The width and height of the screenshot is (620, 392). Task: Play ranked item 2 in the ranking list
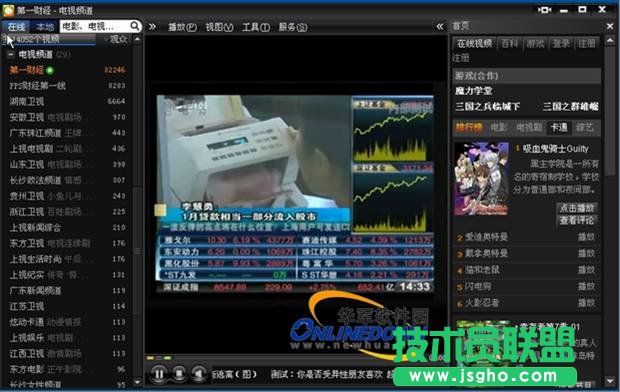coord(586,237)
